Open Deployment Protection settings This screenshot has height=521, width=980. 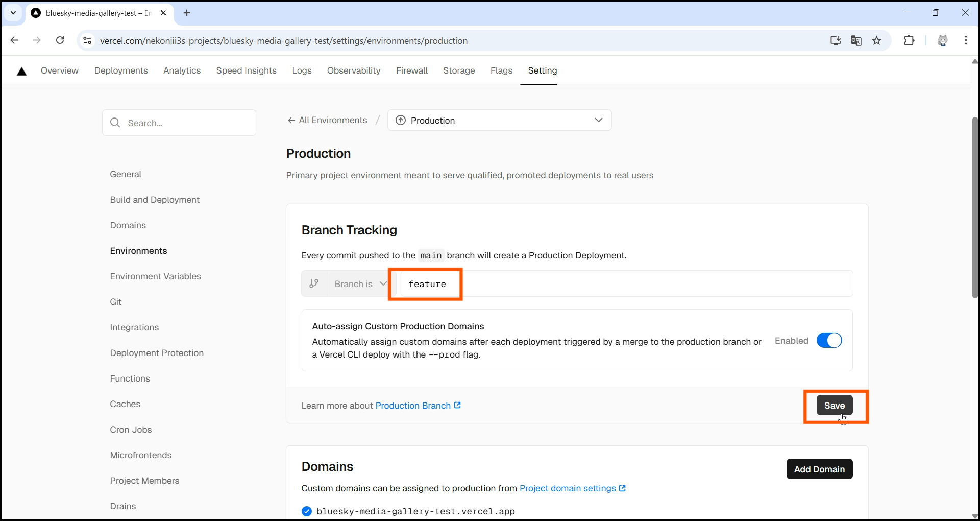pos(157,353)
